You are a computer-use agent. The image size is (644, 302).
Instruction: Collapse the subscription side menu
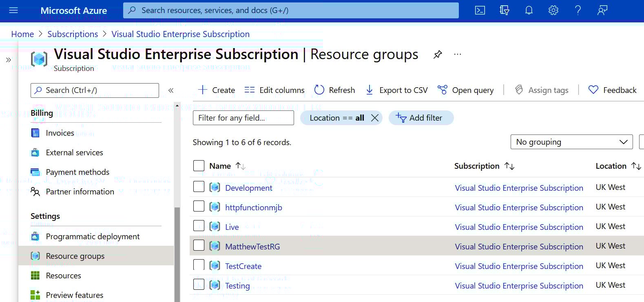(x=171, y=90)
